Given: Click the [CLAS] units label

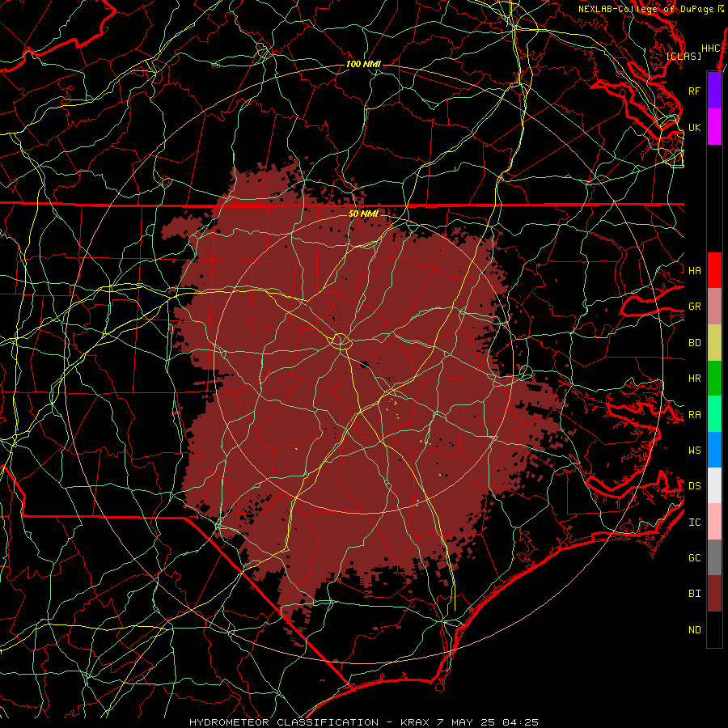Looking at the screenshot, I should pyautogui.click(x=684, y=56).
